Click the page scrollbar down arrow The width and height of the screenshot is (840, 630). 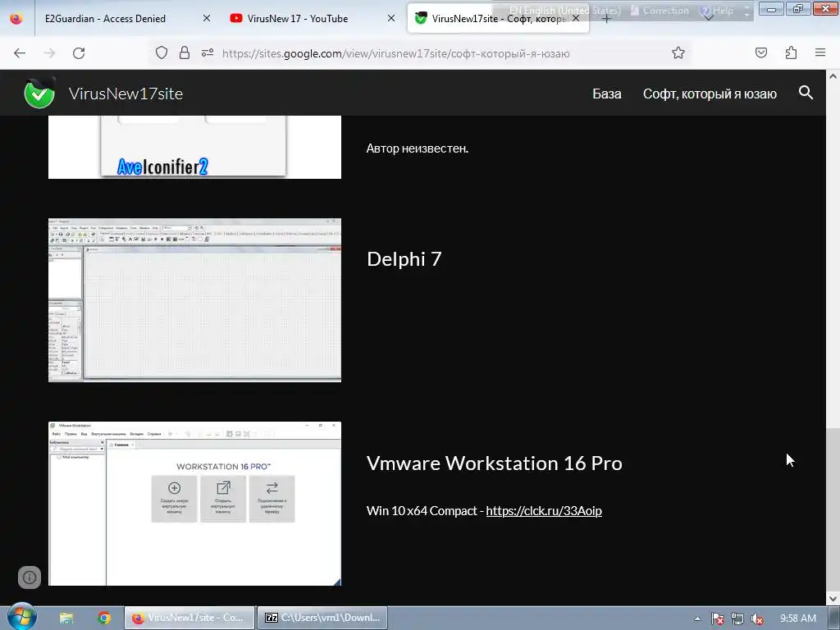[x=833, y=598]
